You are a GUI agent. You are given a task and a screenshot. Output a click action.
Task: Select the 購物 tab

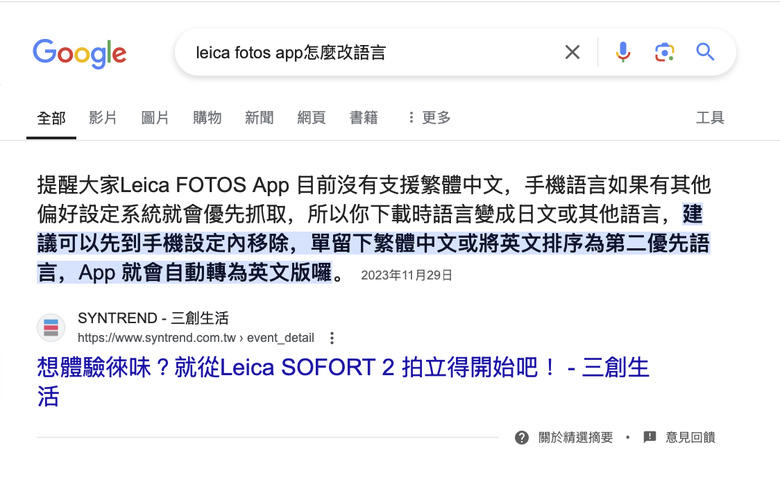[x=207, y=118]
